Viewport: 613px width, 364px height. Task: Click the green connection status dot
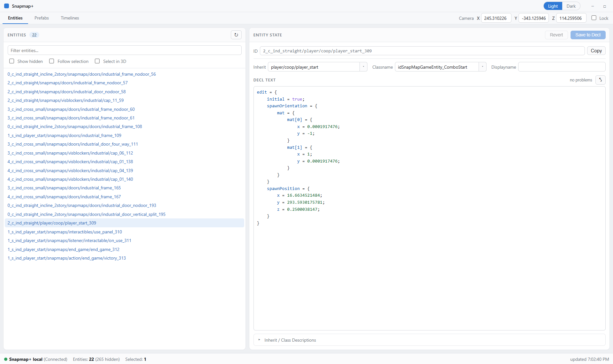(6, 359)
